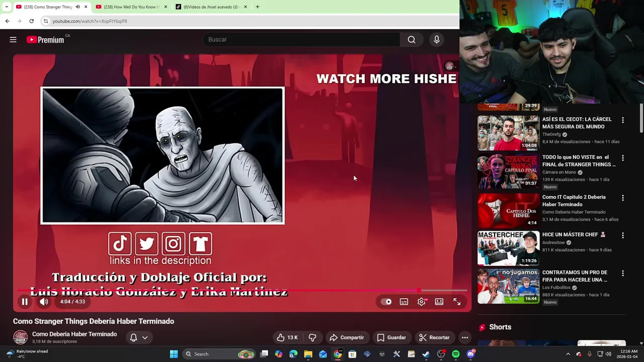Switch to Videos de Jhoel acevedo tab
This screenshot has height=362, width=644.
tap(211, 7)
